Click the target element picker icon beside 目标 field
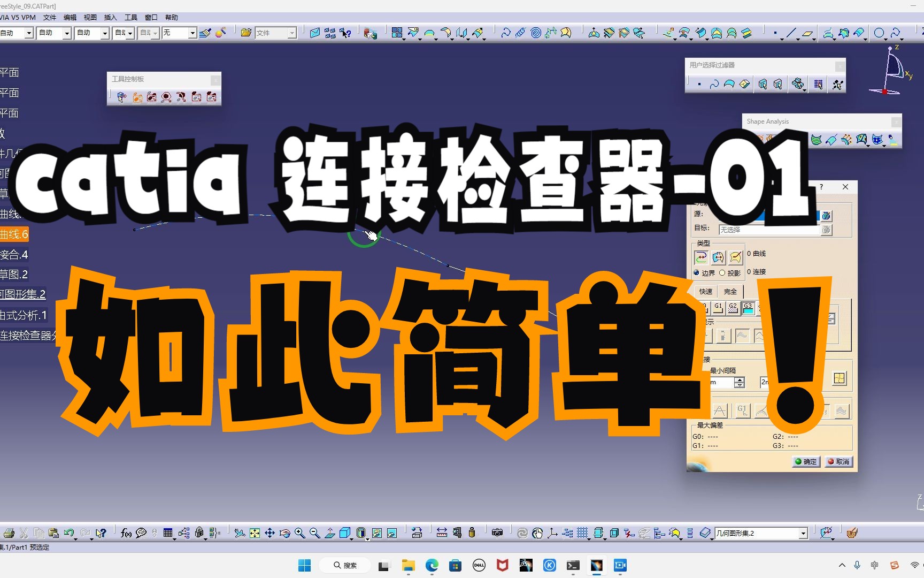This screenshot has height=578, width=924. pyautogui.click(x=827, y=230)
